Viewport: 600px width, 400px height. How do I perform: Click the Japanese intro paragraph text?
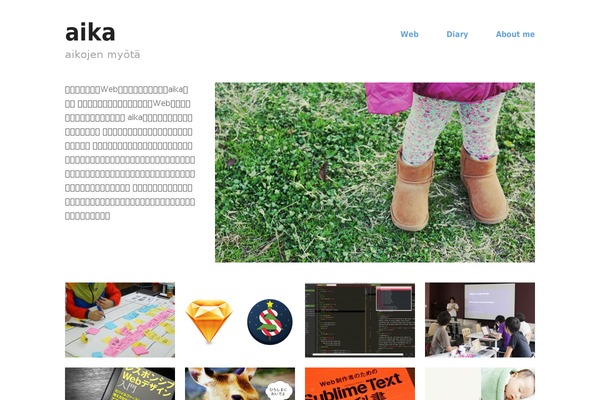(x=130, y=153)
